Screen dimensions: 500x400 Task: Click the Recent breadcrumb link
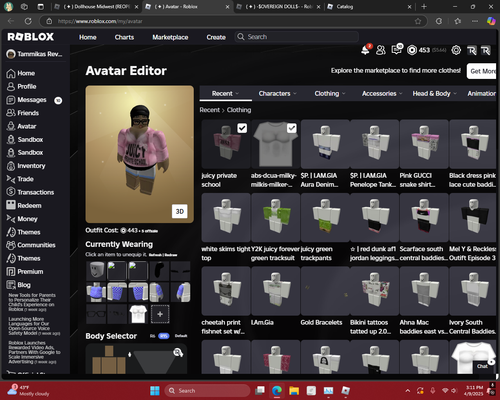pyautogui.click(x=210, y=110)
